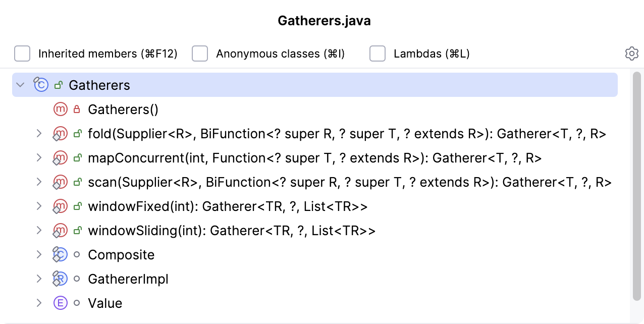The image size is (644, 324).
Task: Expand the mapConcurrent method node
Action: (39, 157)
